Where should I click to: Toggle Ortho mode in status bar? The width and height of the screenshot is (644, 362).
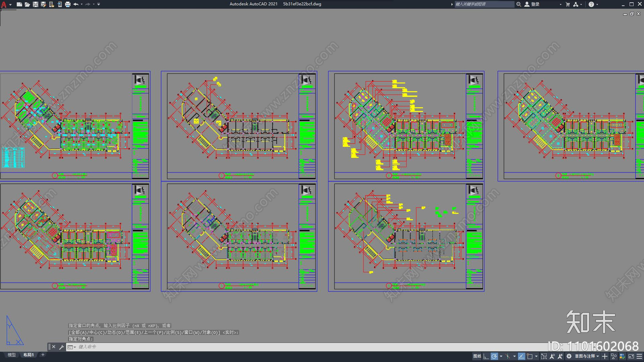[x=486, y=356]
